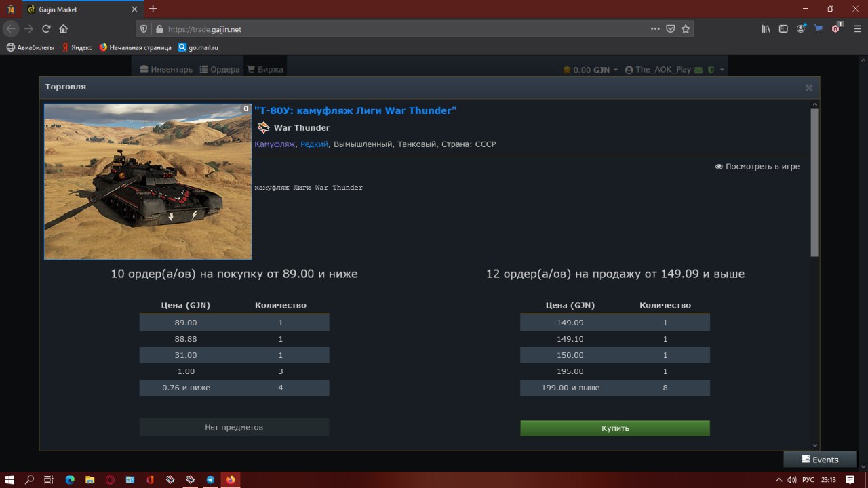Expand the 0.00 GJN balance dropdown
This screenshot has width=868, height=488.
click(x=591, y=70)
